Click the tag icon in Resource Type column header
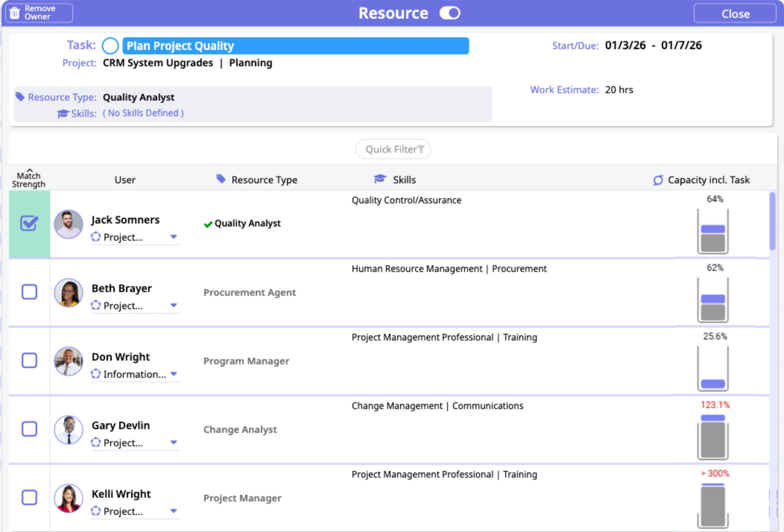784x532 pixels. [221, 179]
